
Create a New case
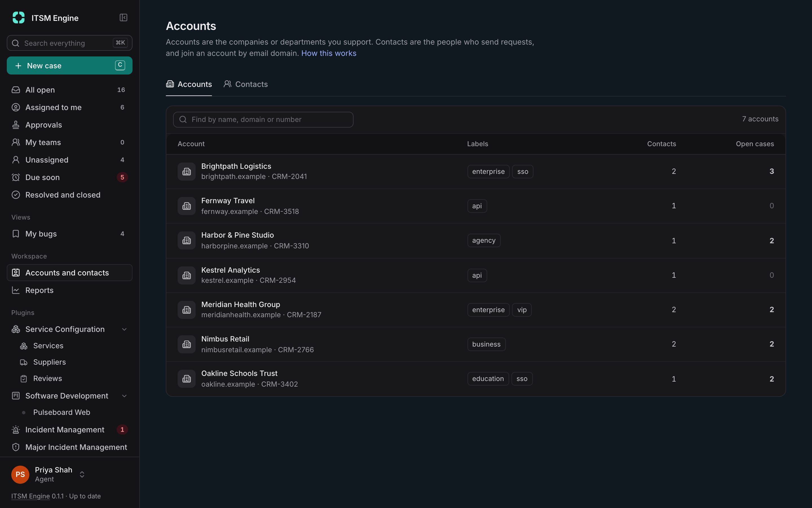(x=69, y=65)
